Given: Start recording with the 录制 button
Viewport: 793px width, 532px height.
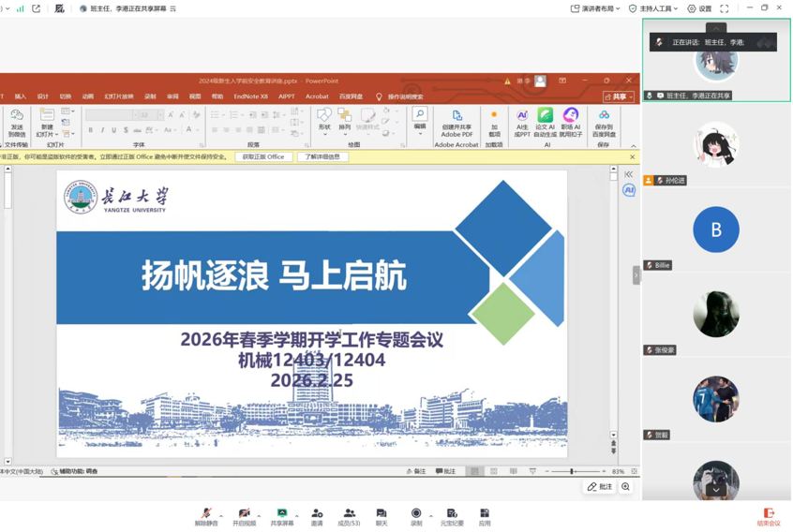Looking at the screenshot, I should point(416,514).
